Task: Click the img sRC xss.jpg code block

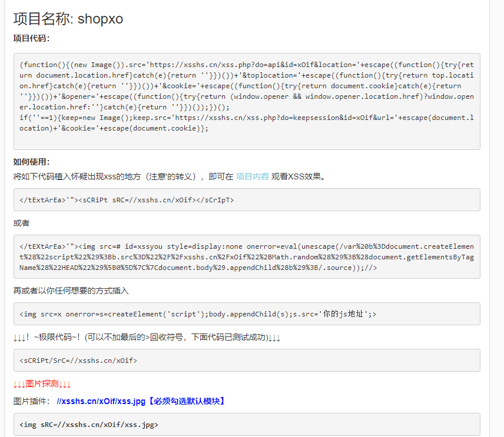Action: [x=247, y=425]
